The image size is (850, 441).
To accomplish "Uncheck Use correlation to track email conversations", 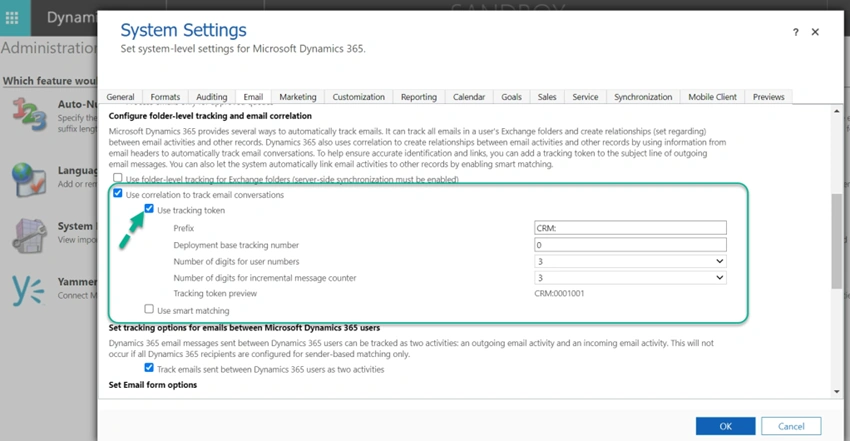I will (x=118, y=193).
